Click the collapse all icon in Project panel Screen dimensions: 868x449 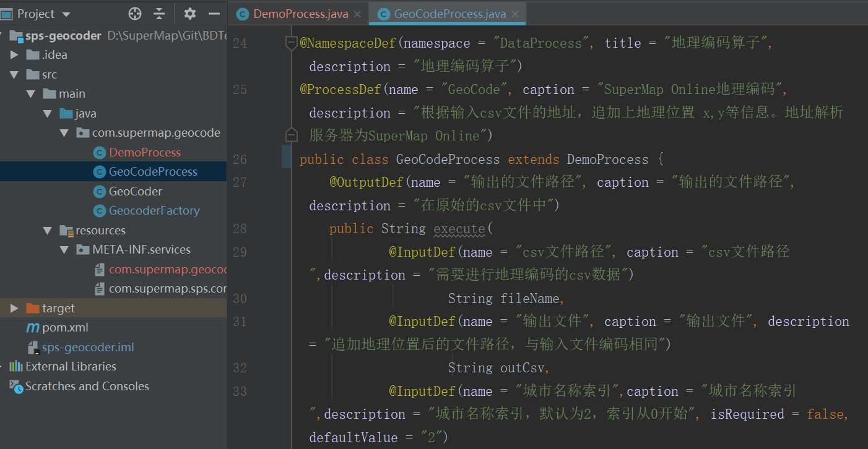[x=159, y=14]
